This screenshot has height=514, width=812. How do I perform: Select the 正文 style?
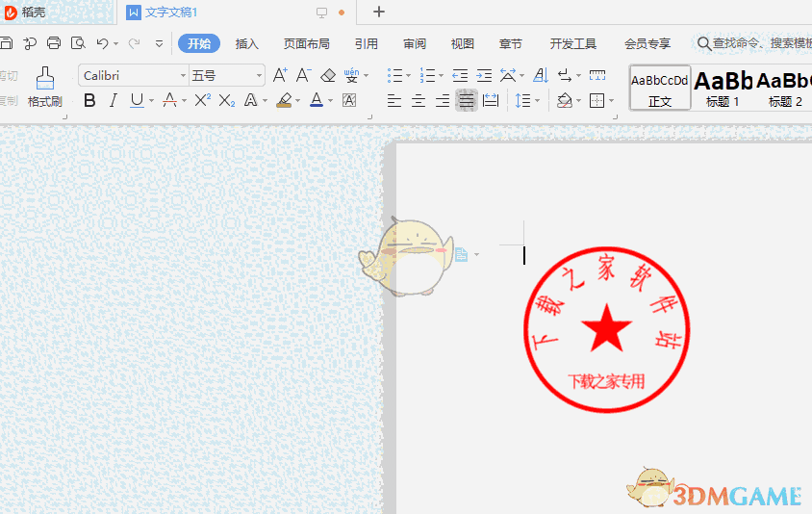tap(660, 88)
